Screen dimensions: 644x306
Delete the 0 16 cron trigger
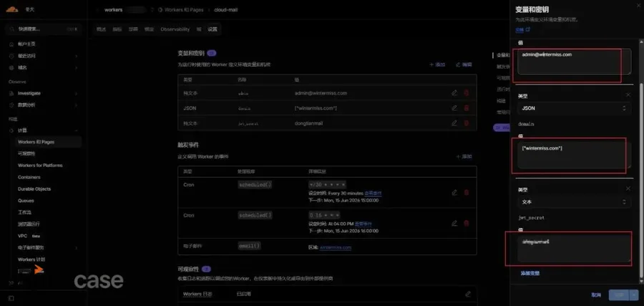(x=466, y=223)
